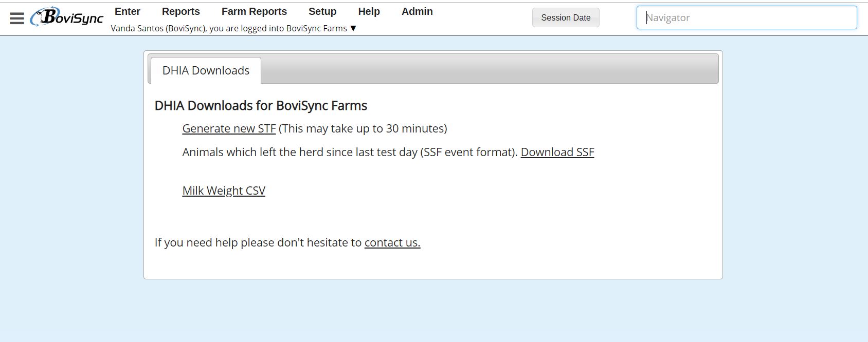868x342 pixels.
Task: Click the BoviSync logo
Action: (67, 17)
